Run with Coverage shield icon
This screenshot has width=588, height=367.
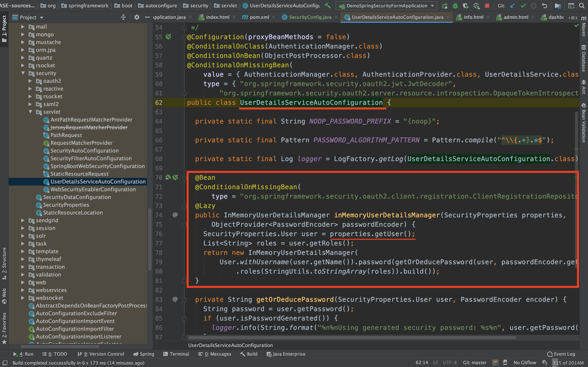(465, 6)
